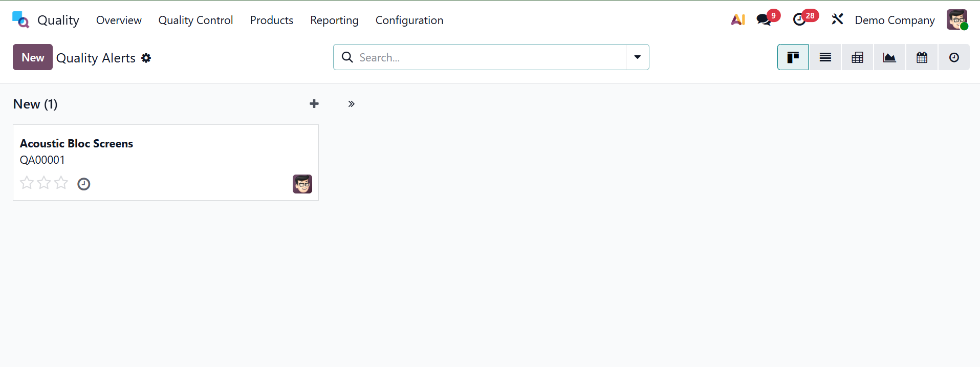This screenshot has width=980, height=367.
Task: Switch to the graph view
Action: 889,57
